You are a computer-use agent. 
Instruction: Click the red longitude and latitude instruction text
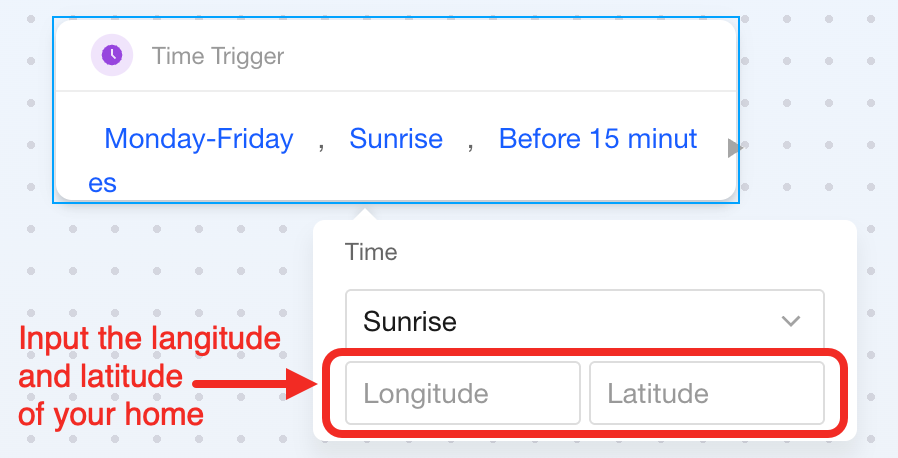click(148, 376)
